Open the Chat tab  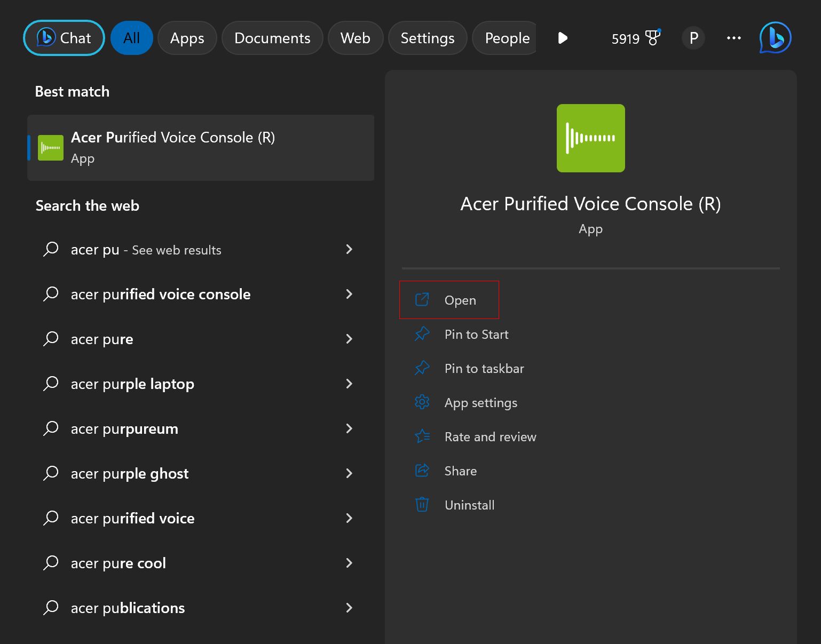[63, 38]
